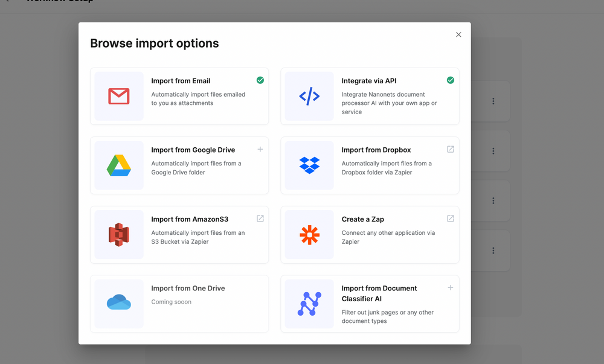Open the bottom workflow card's three-dot menu
The width and height of the screenshot is (604, 364).
click(x=493, y=251)
